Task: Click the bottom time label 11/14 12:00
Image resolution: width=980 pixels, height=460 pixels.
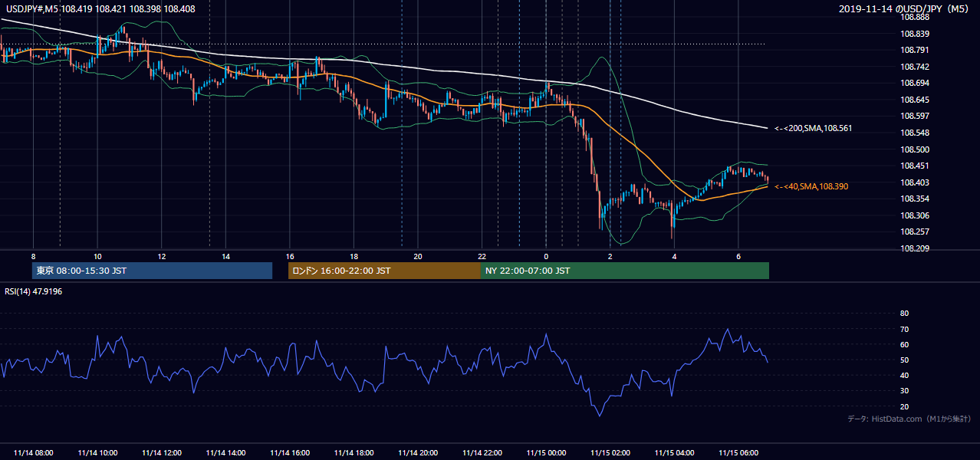Action: 162,453
